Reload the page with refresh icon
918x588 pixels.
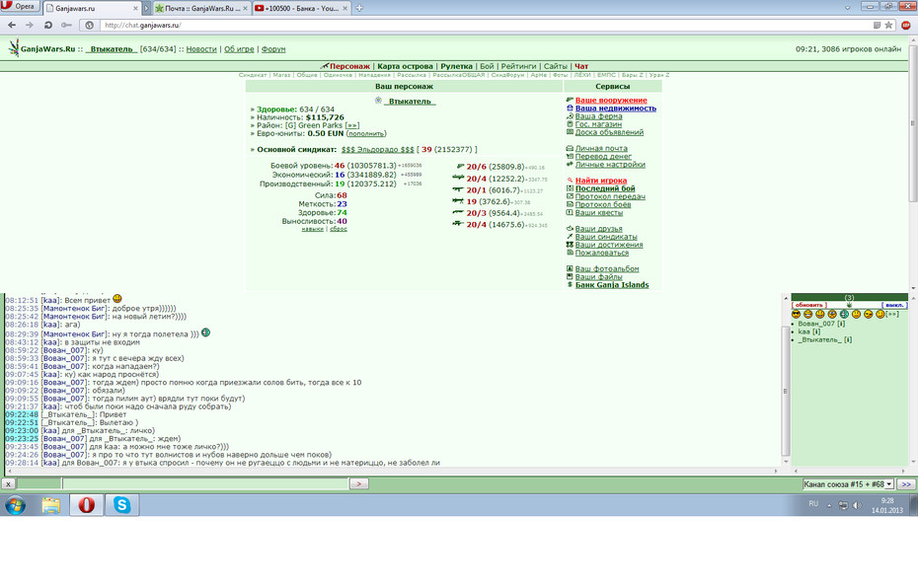pos(48,26)
